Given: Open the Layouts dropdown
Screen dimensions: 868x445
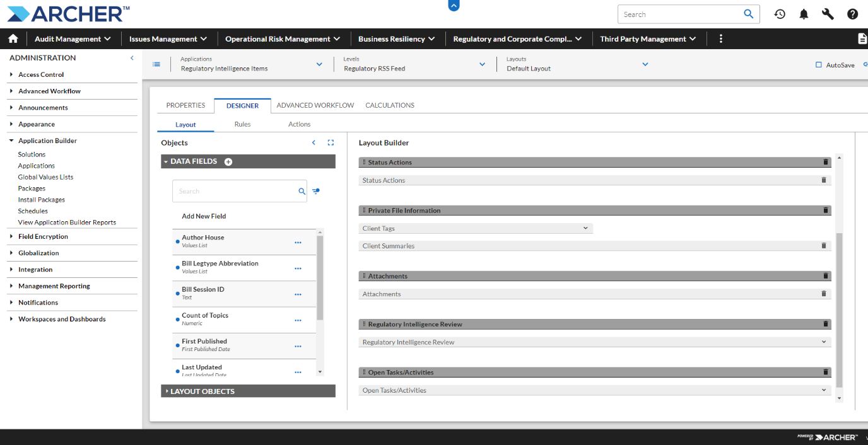Looking at the screenshot, I should (645, 64).
